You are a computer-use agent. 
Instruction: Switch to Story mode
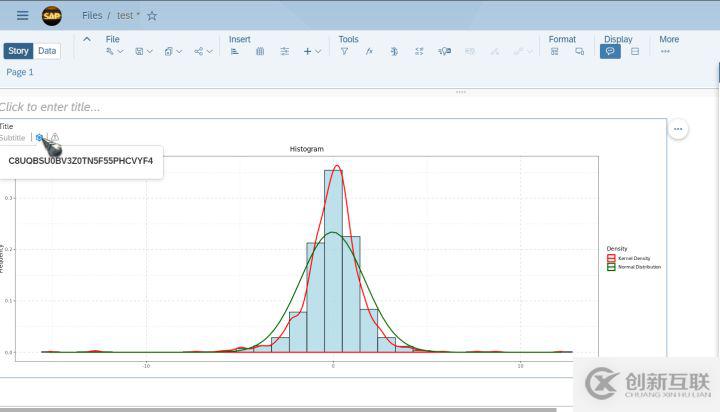[x=18, y=51]
